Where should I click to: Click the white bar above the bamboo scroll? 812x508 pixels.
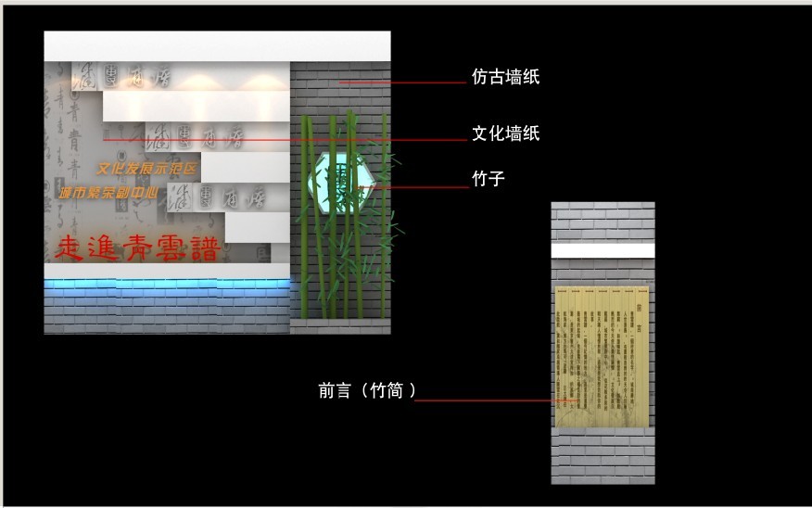pyautogui.click(x=603, y=250)
